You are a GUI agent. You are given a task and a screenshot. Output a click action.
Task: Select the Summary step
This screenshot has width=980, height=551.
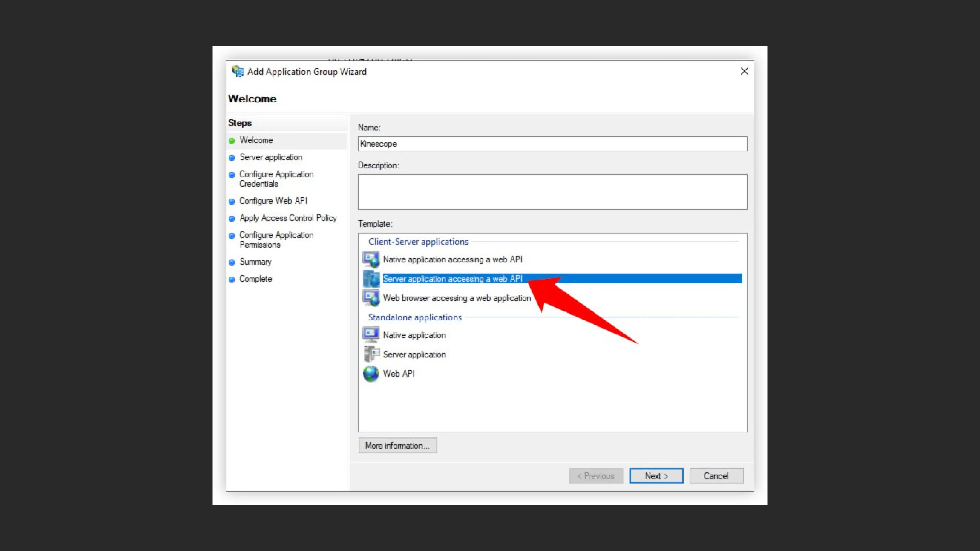point(255,262)
